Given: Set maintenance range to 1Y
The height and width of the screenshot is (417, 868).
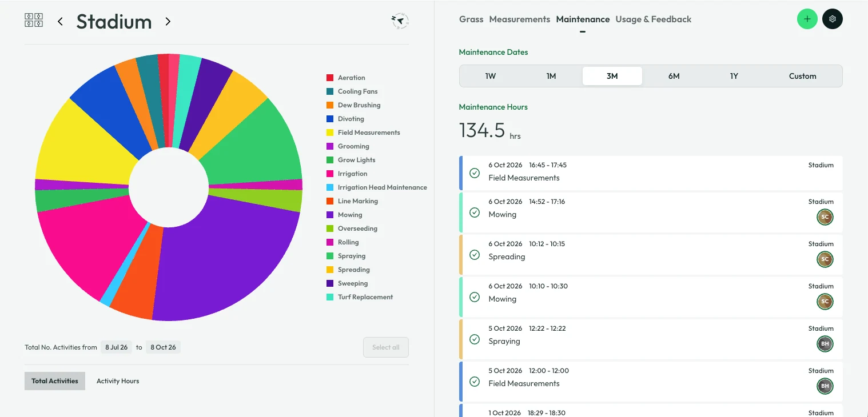Looking at the screenshot, I should [x=734, y=76].
